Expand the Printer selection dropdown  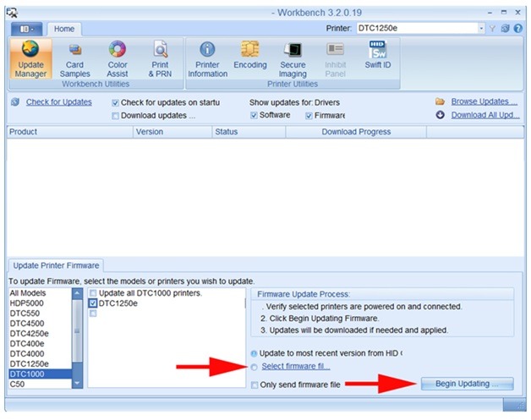tap(482, 28)
